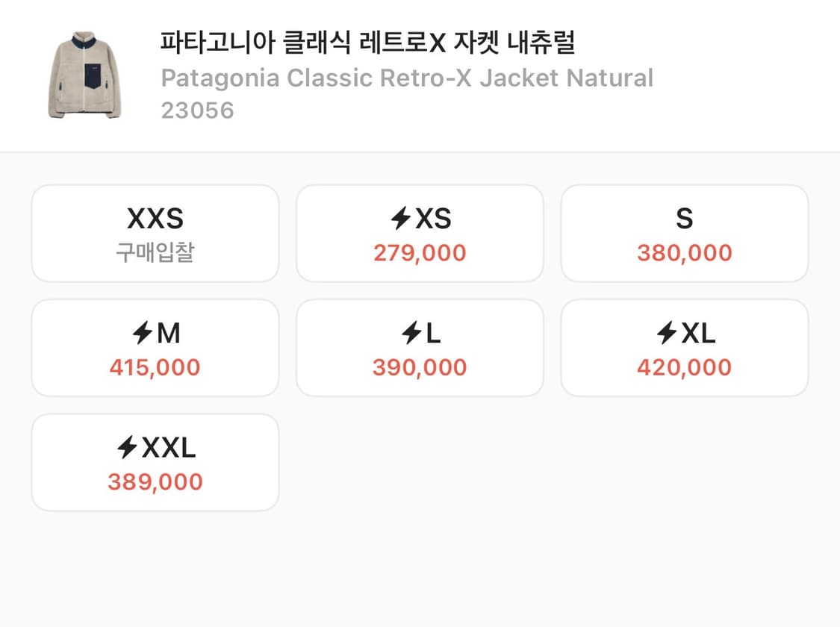
Task: Click the style code 23056
Action: coord(197,110)
